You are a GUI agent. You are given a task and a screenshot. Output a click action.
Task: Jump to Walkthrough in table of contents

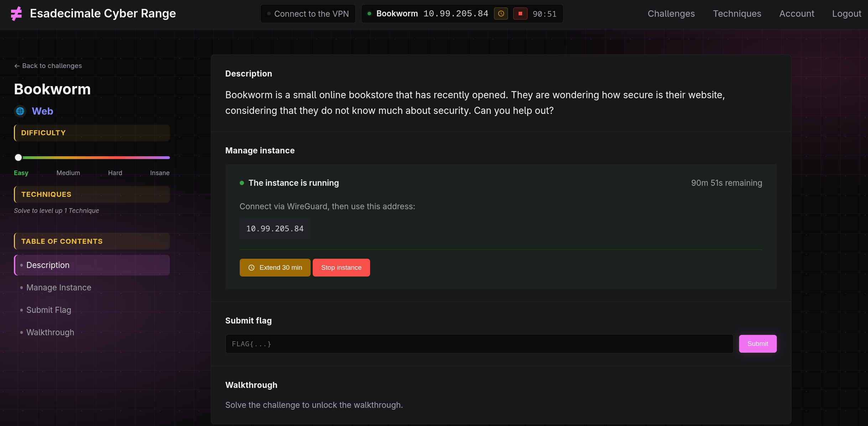click(50, 332)
